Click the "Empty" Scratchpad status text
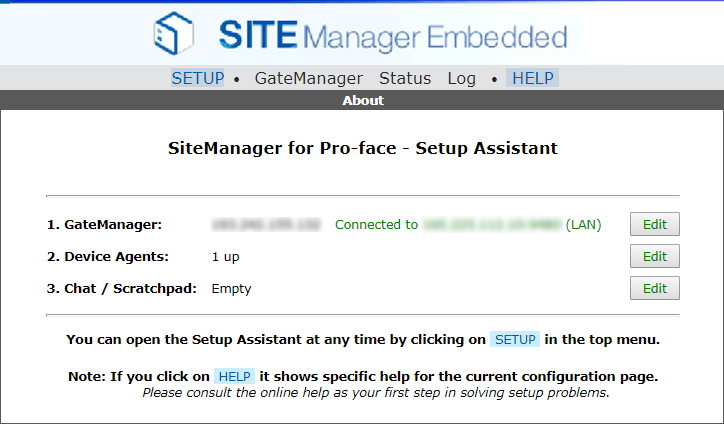This screenshot has width=724, height=424. click(x=231, y=289)
